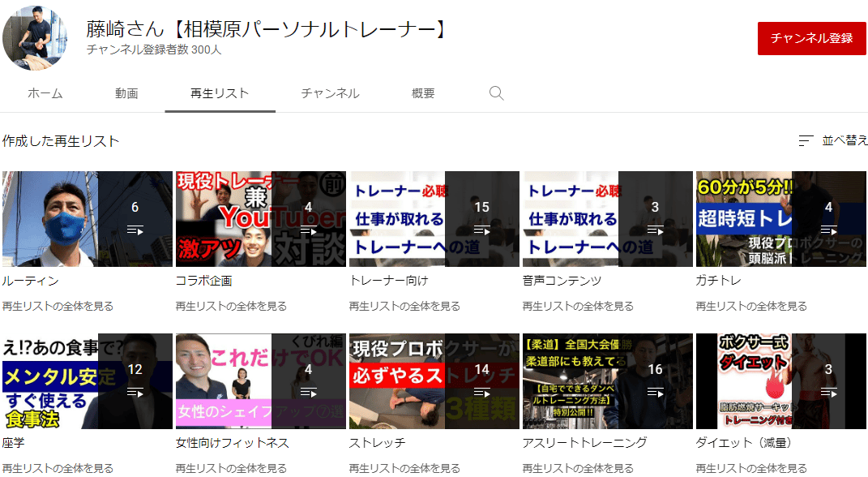Open the channel avatar picture
The height and width of the screenshot is (477, 868).
coord(34,37)
